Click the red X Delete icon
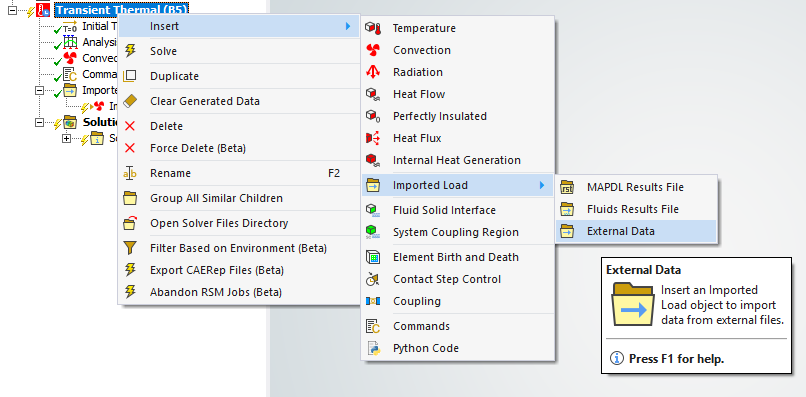 130,126
